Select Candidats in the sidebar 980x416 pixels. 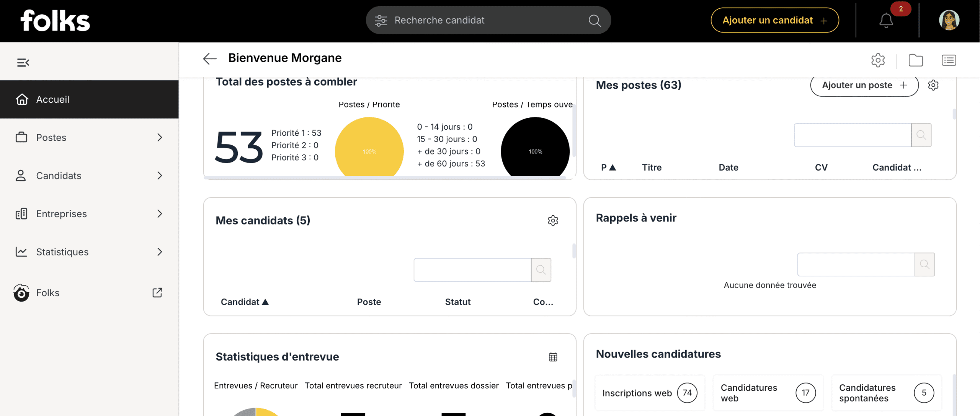pyautogui.click(x=89, y=175)
